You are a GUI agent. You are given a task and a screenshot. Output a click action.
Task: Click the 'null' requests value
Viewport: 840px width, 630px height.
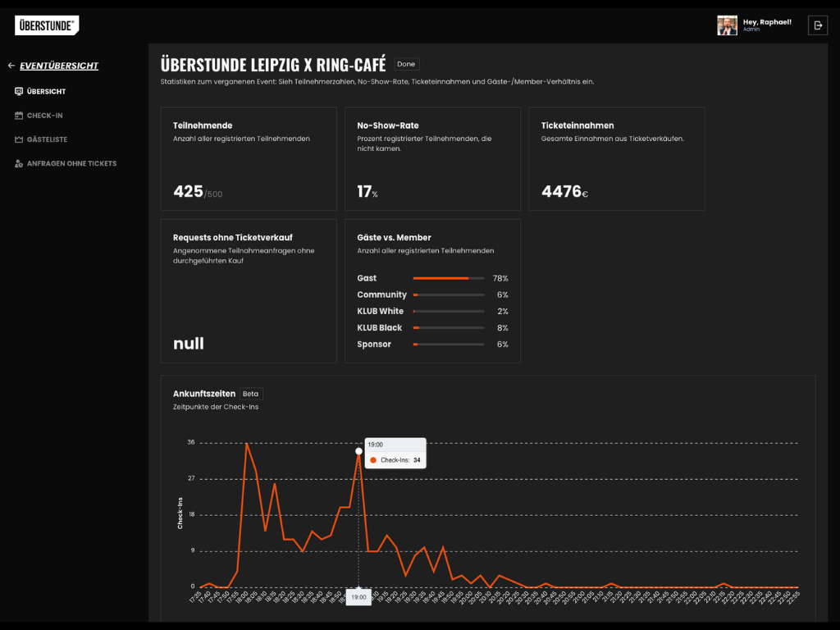pyautogui.click(x=189, y=344)
